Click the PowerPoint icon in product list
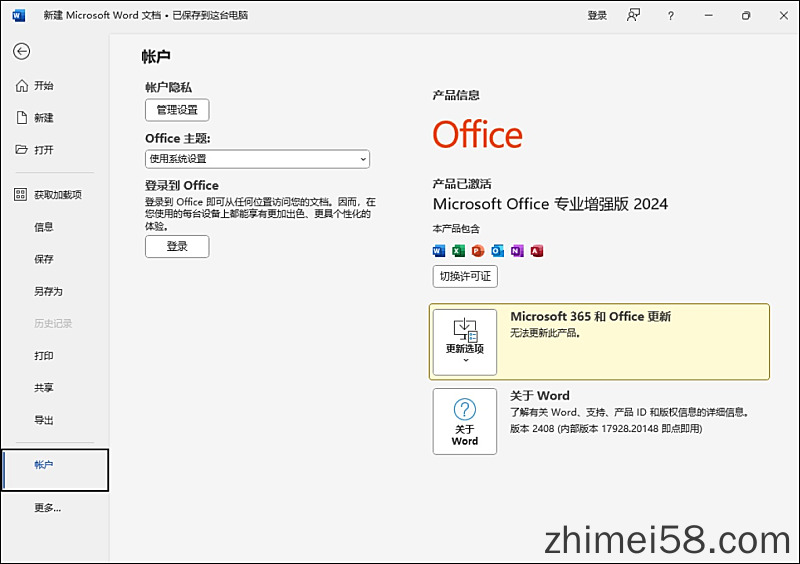 (x=478, y=251)
